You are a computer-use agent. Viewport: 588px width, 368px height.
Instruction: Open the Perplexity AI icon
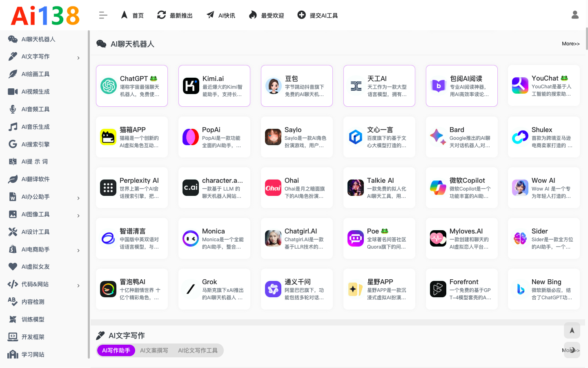108,188
